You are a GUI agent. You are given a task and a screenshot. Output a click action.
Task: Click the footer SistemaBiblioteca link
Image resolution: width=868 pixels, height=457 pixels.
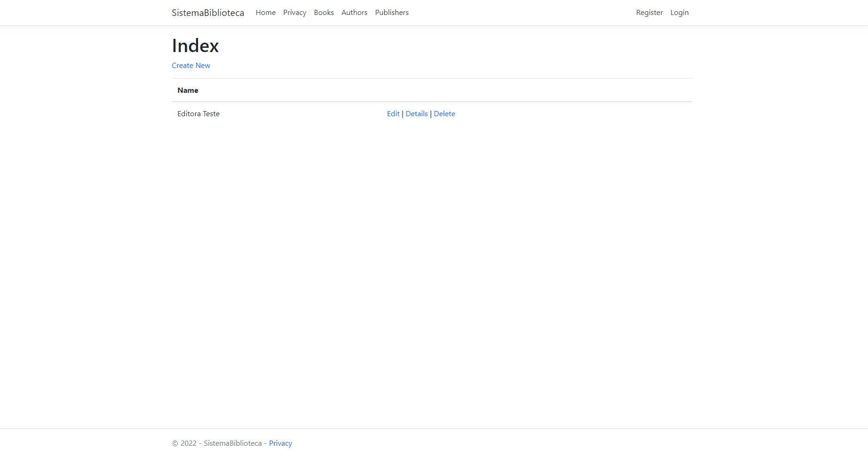[232, 443]
